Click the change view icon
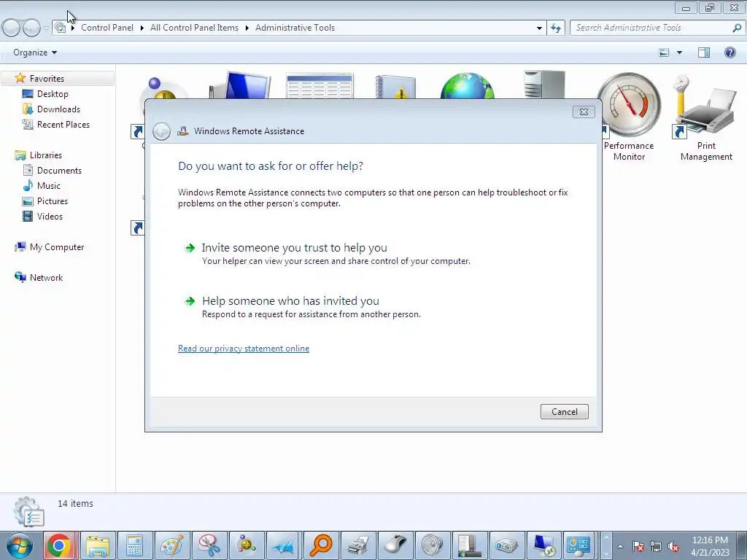747x560 pixels. point(664,52)
